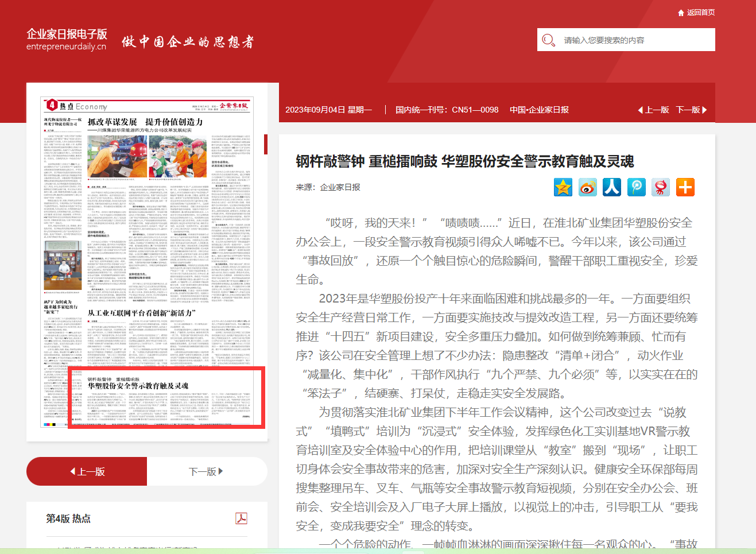Click the home icon beside 返回首页

[681, 13]
